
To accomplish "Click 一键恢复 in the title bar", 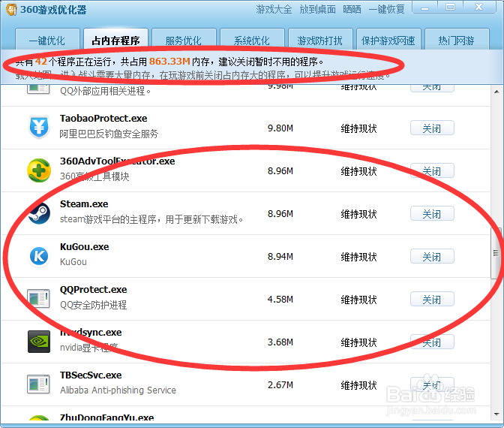I will pos(387,9).
